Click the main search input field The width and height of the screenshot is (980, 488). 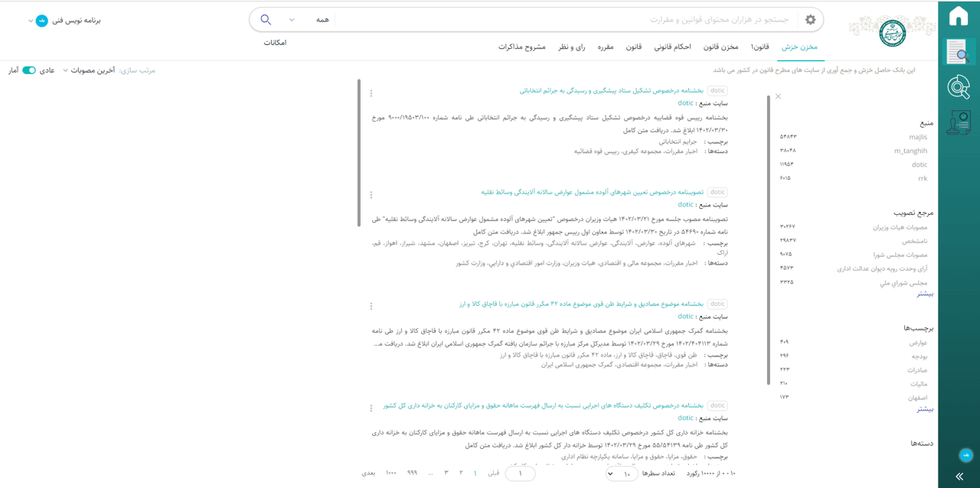pyautogui.click(x=567, y=20)
